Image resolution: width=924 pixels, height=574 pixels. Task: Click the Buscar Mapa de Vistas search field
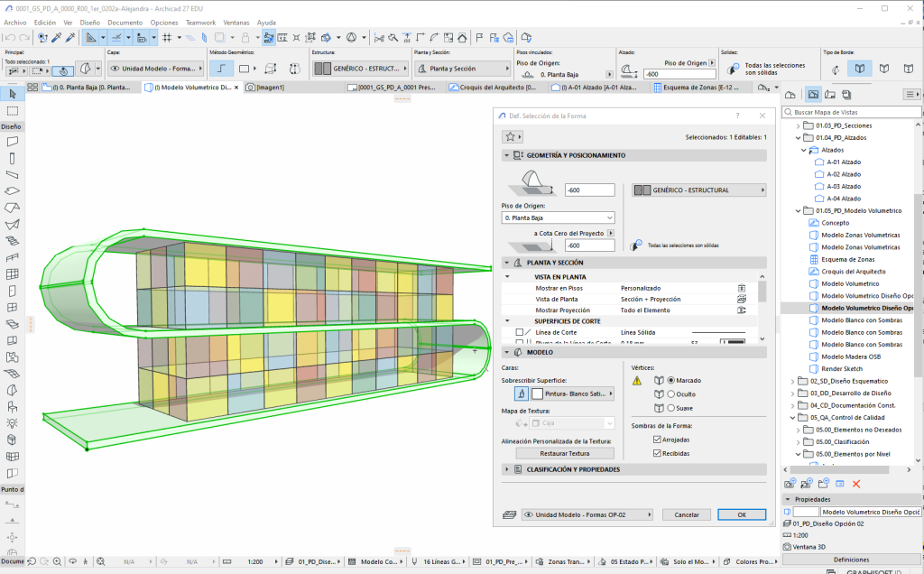(x=848, y=111)
